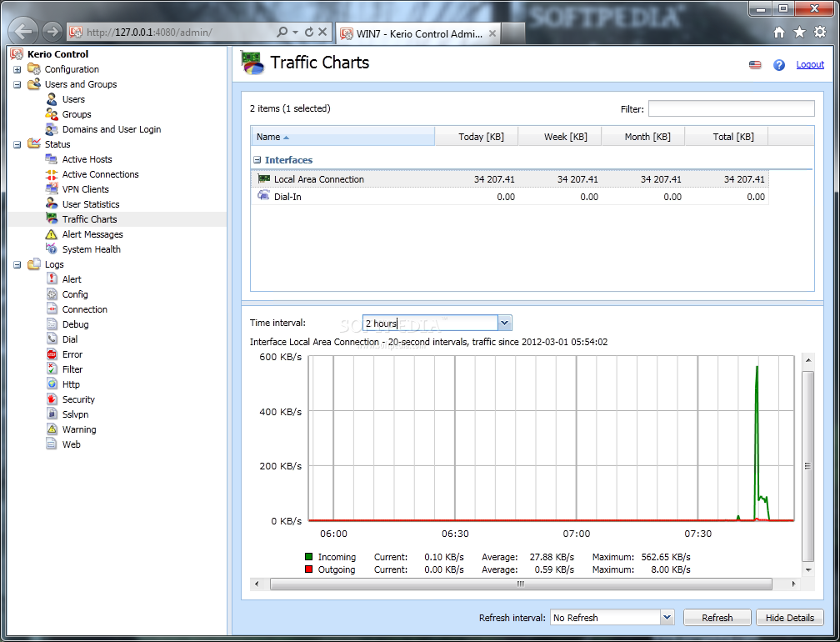
Task: Open the Warning log icon
Action: tap(52, 429)
